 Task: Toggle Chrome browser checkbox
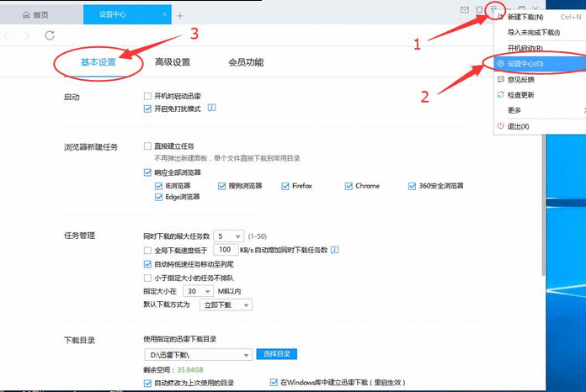point(349,186)
